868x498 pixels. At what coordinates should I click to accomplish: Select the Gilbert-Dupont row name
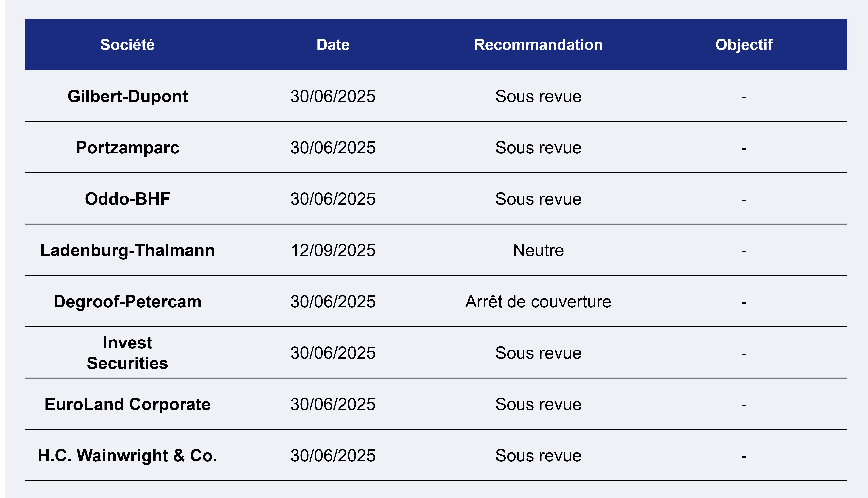(x=127, y=96)
